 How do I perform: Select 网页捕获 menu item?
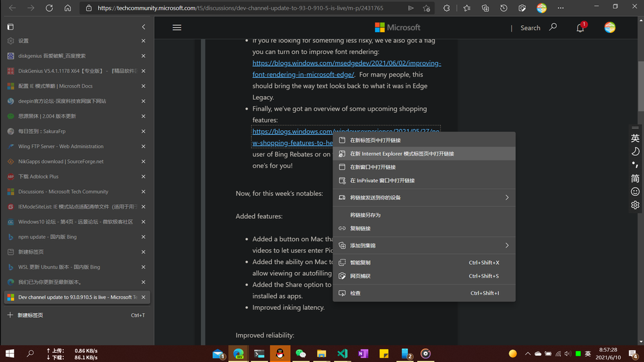[424, 276]
